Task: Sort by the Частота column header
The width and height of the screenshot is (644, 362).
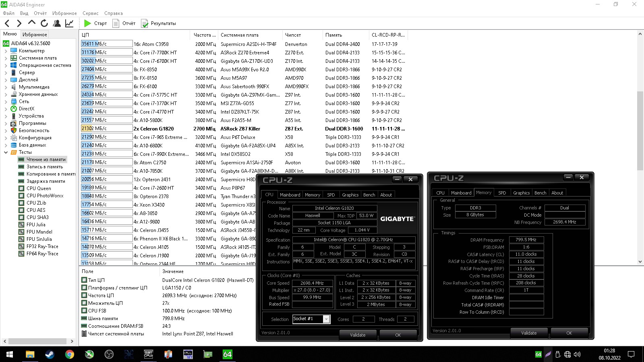Action: (x=203, y=35)
